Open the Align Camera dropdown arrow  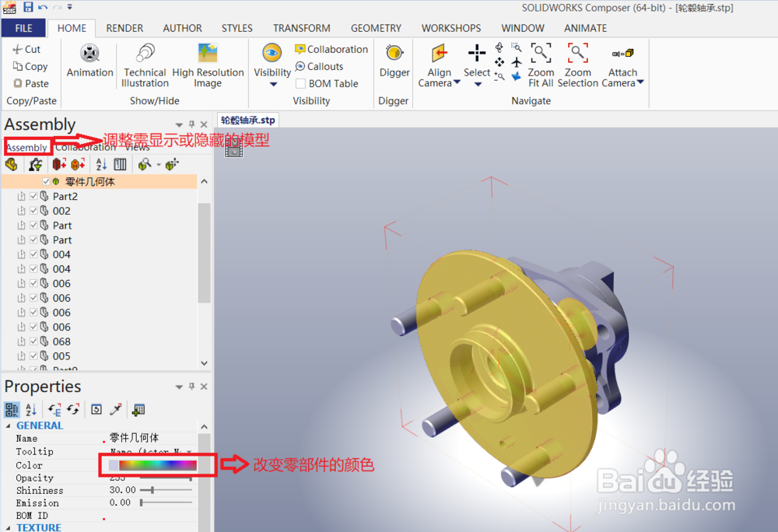coord(457,82)
